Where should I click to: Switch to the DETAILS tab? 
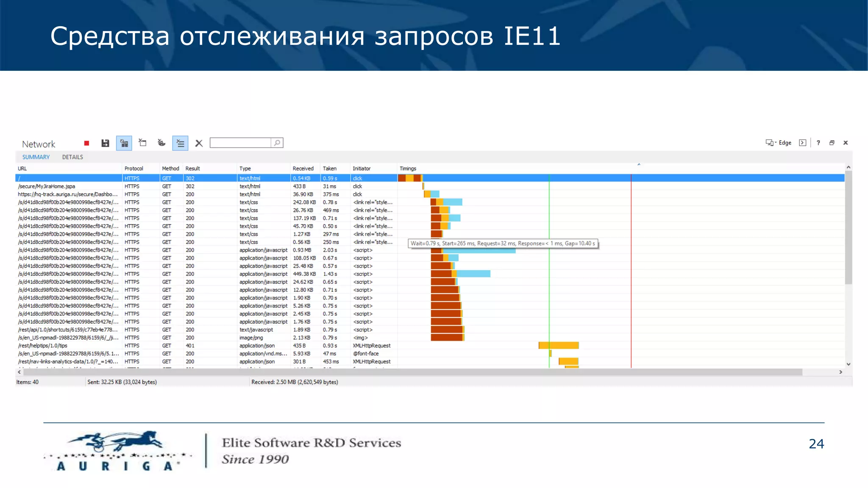pos(72,157)
